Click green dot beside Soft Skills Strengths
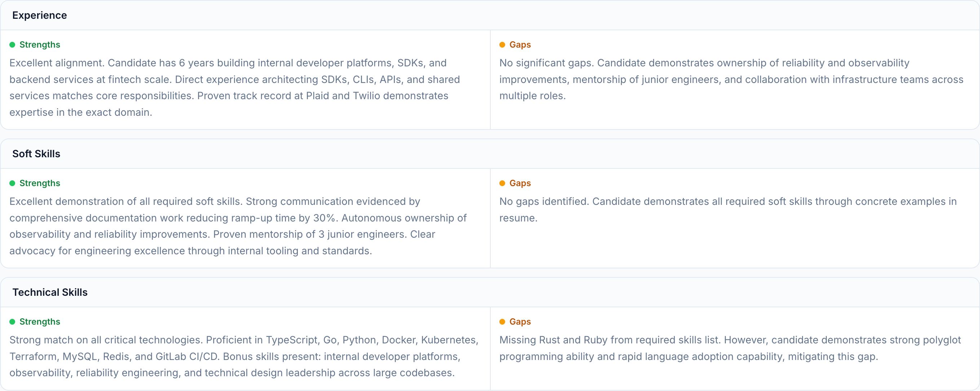 12,183
